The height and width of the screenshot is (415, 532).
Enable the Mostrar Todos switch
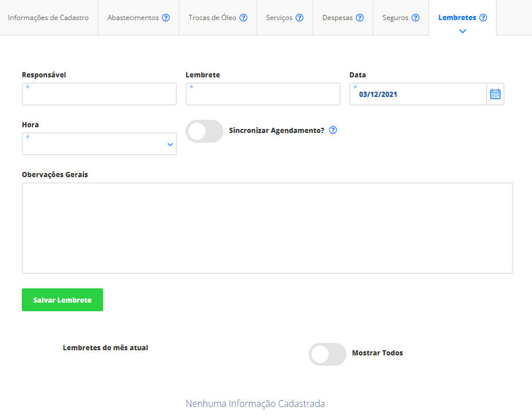point(328,354)
